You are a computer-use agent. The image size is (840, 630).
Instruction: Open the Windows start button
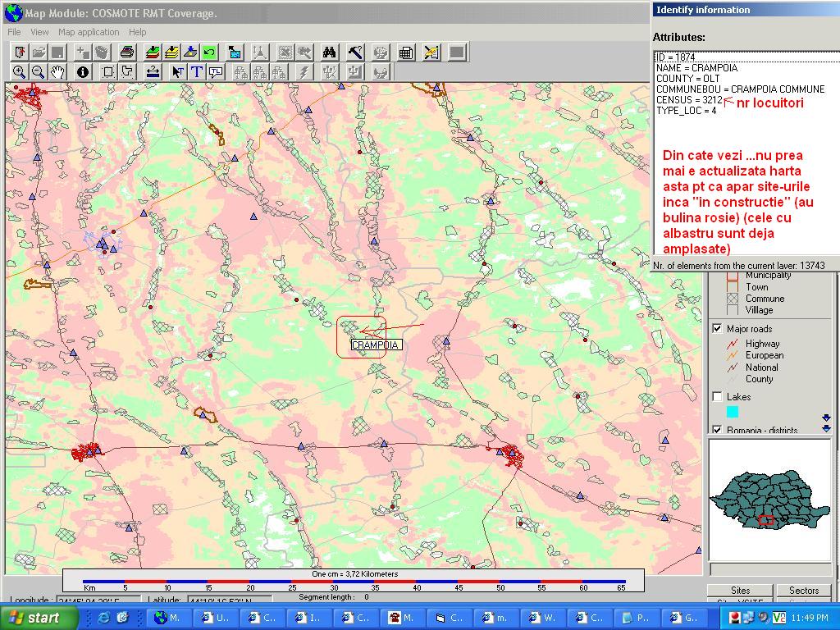[38, 618]
